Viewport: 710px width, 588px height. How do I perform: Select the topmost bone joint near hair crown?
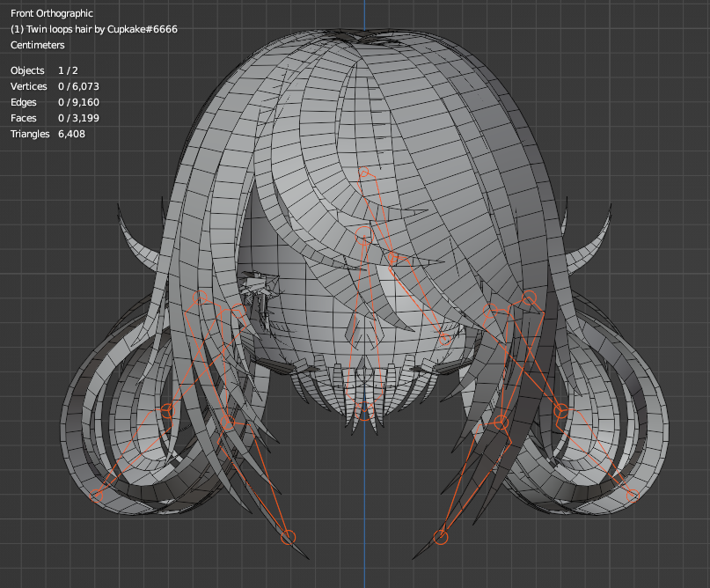tap(365, 173)
